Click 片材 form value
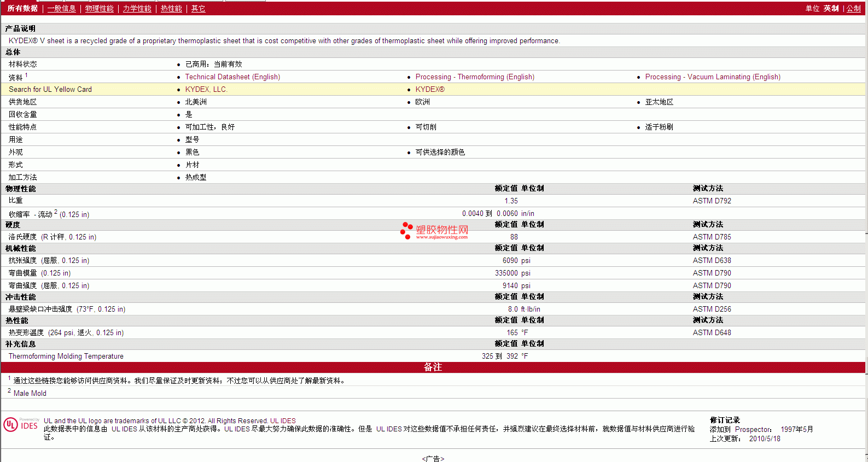Image resolution: width=868 pixels, height=462 pixels. [192, 165]
